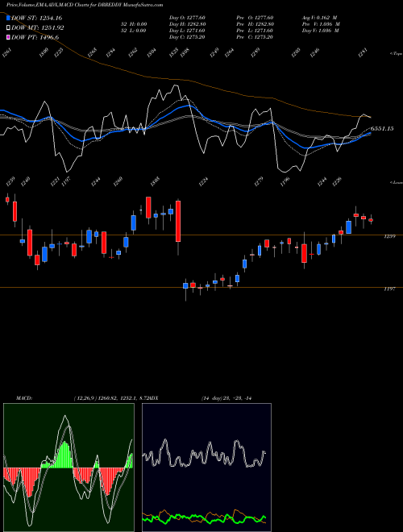The height and width of the screenshot is (532, 403).
Task: Click 'Day C: 1275.20' value
Action: (x=187, y=37)
